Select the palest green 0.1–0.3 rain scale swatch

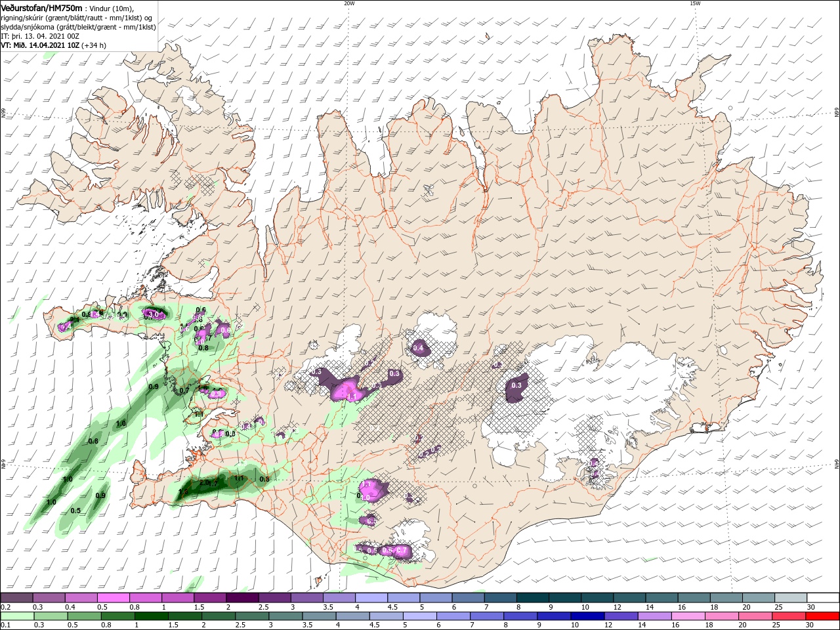click(x=16, y=616)
